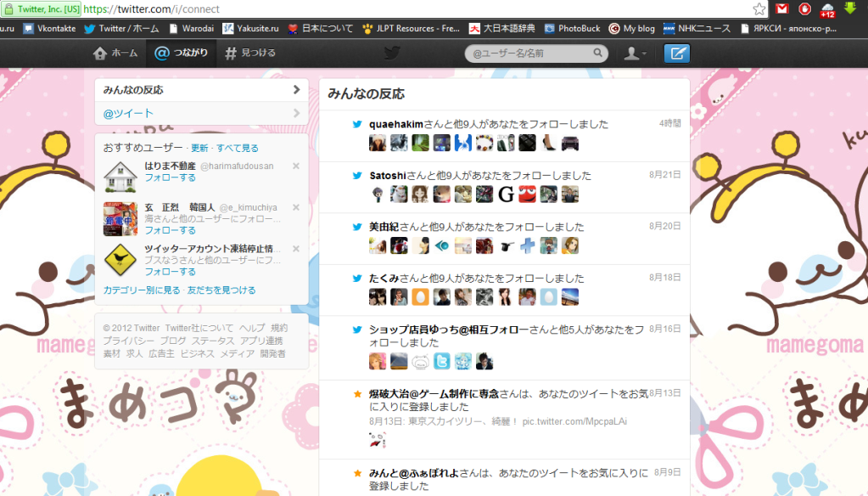Screen dimensions: 868x496
Task: Click the +12 weather extension icon
Action: (x=827, y=9)
